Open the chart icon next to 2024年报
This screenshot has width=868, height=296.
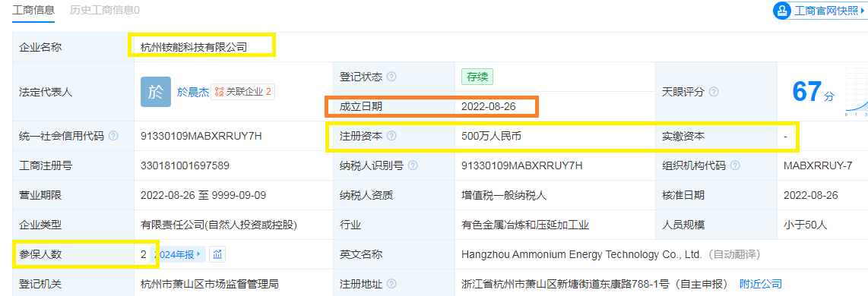click(217, 254)
